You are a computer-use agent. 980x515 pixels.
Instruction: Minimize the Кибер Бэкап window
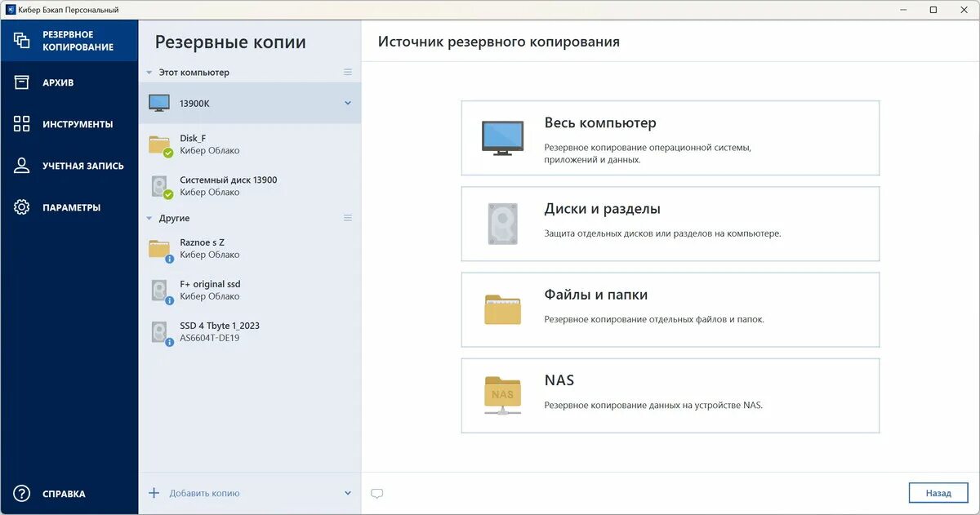coord(902,10)
